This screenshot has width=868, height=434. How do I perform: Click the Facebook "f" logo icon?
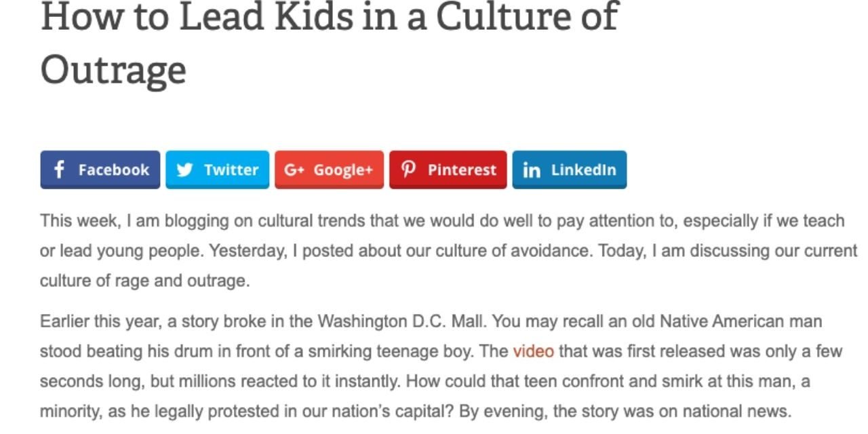tap(59, 170)
